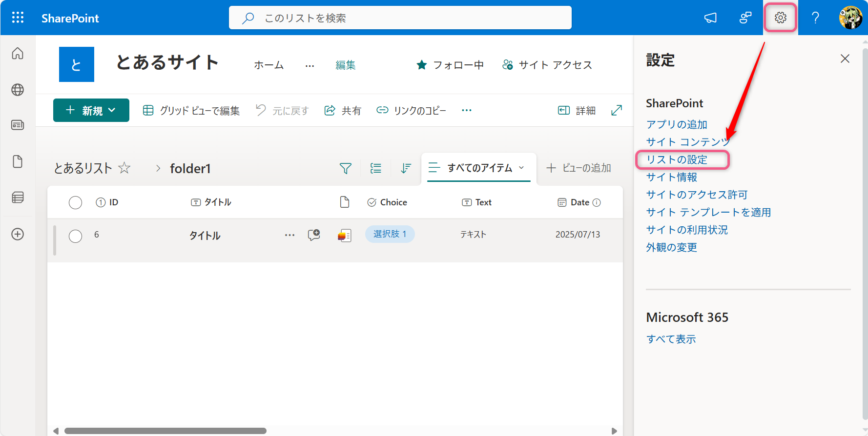
Task: Open row 6 more actions ellipsis
Action: pos(289,235)
